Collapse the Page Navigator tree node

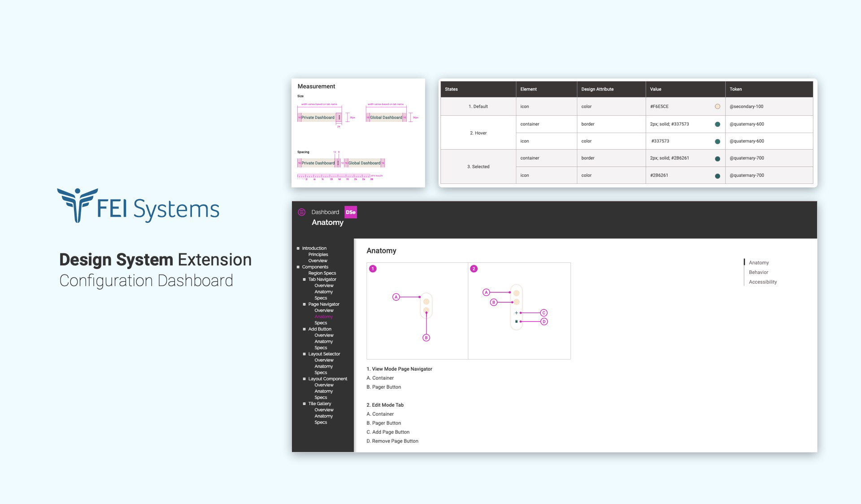(x=304, y=304)
